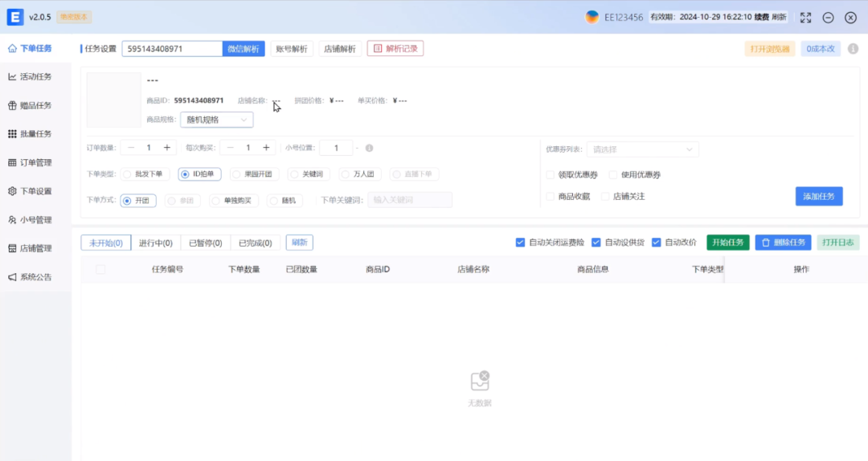Click the 店铺解析 button

(x=340, y=49)
